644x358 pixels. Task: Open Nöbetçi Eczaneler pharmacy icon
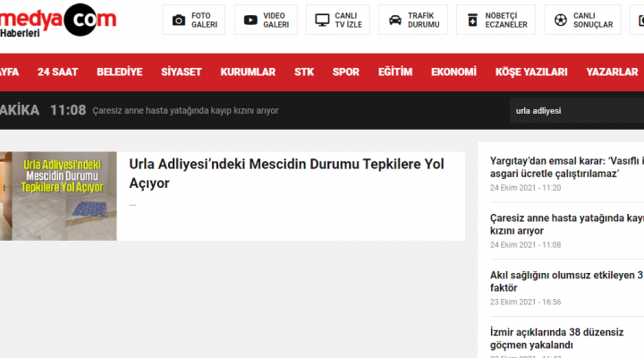pos(473,20)
